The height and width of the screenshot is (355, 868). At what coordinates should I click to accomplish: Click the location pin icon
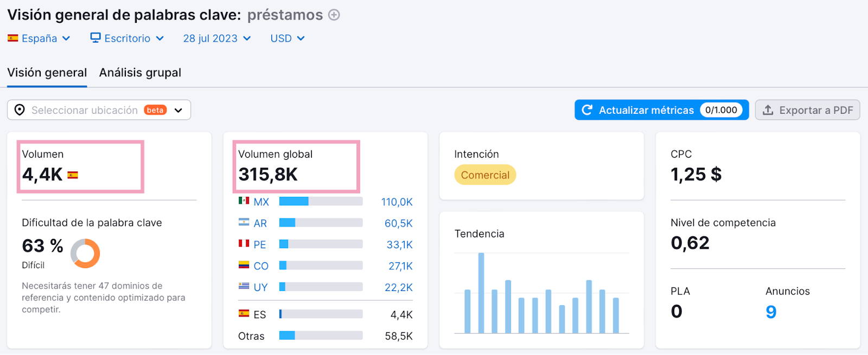pyautogui.click(x=20, y=110)
